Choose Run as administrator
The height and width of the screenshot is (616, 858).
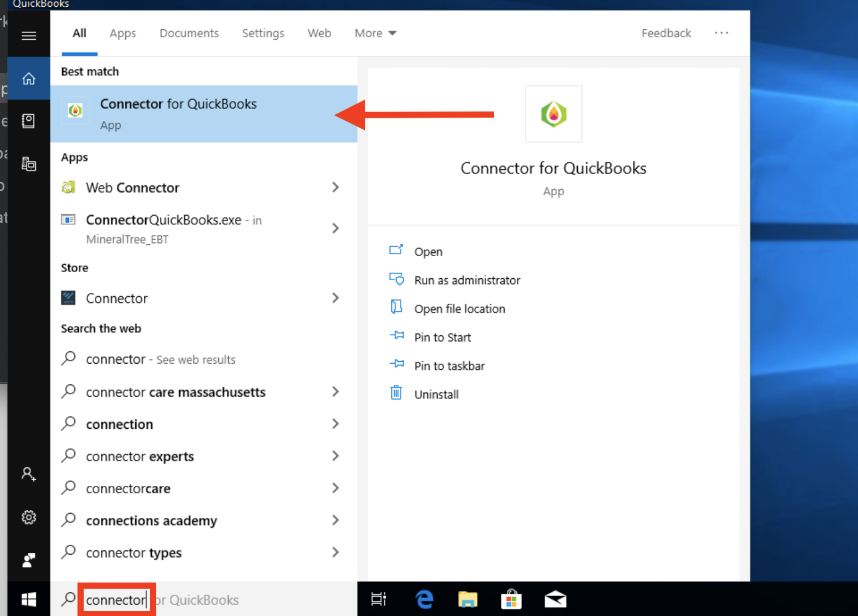coord(467,280)
